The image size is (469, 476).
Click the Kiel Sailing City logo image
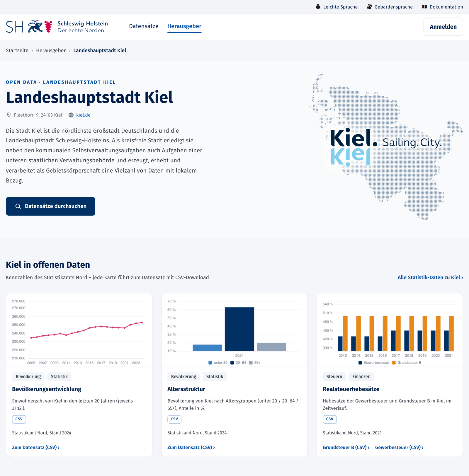[x=386, y=146]
